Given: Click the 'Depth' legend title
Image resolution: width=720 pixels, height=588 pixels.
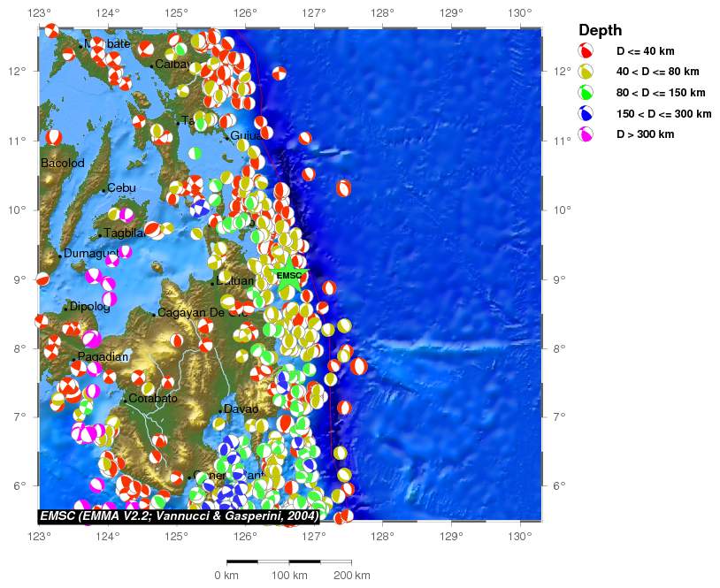Looking at the screenshot, I should point(600,30).
